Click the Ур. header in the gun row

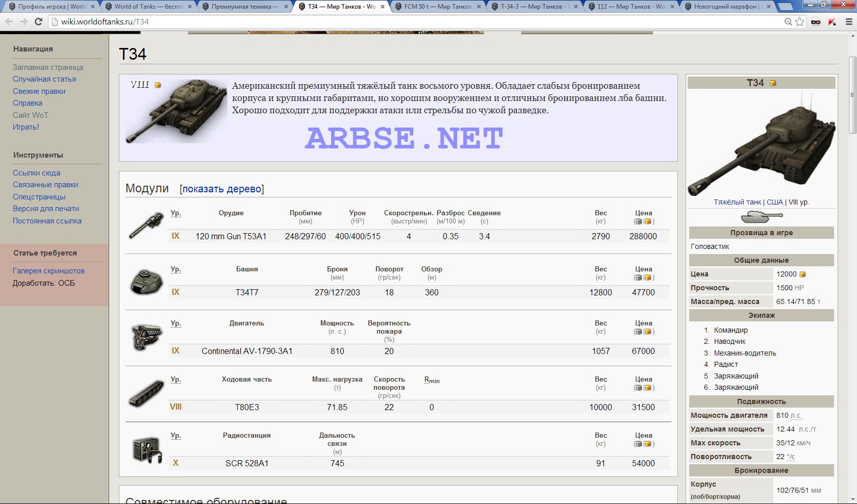point(175,213)
